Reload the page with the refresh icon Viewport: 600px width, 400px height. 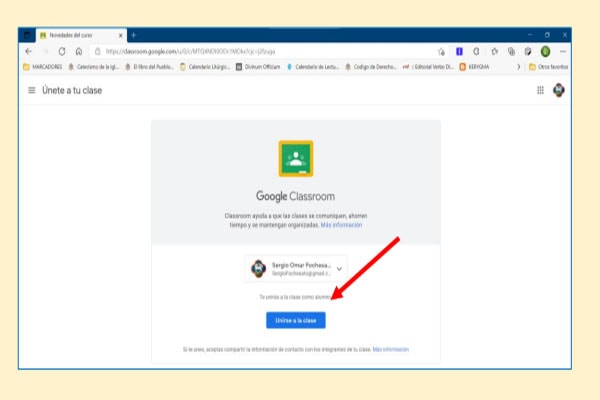tap(62, 51)
